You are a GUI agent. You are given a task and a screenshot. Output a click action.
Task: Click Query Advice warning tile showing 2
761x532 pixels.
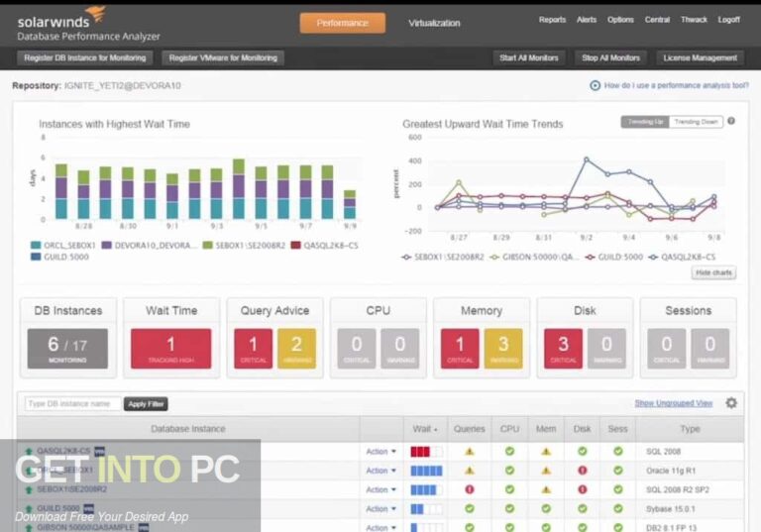[x=296, y=349]
